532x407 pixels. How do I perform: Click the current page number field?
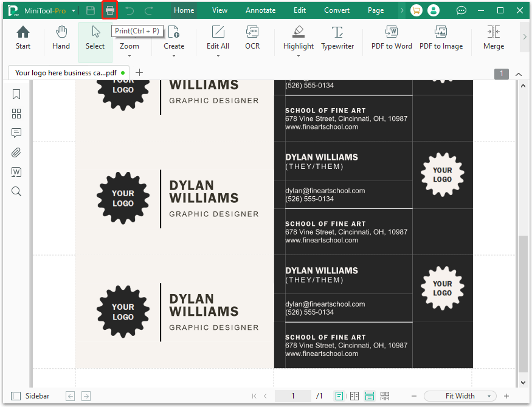click(293, 396)
